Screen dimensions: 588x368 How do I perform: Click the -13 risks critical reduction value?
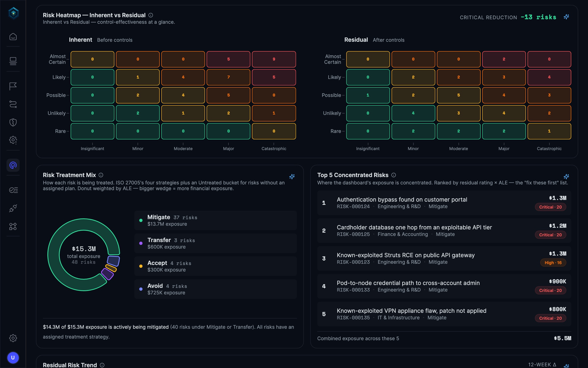click(x=538, y=17)
